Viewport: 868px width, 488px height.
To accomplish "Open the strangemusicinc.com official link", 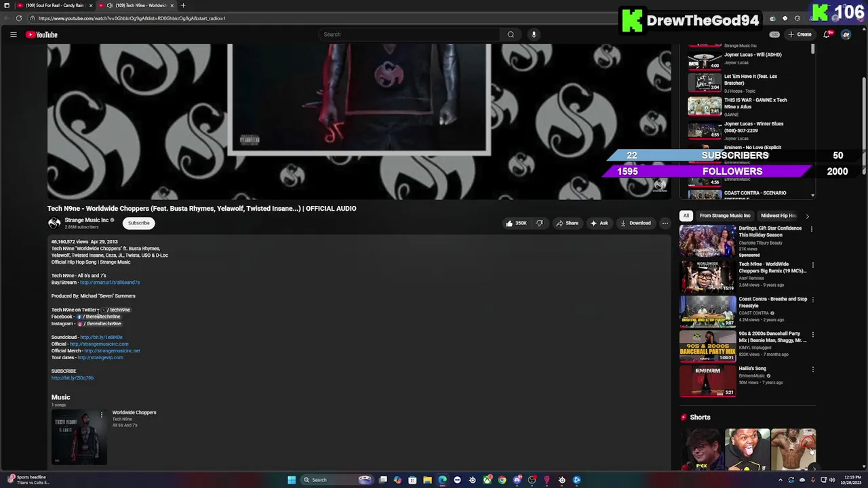I will [99, 344].
